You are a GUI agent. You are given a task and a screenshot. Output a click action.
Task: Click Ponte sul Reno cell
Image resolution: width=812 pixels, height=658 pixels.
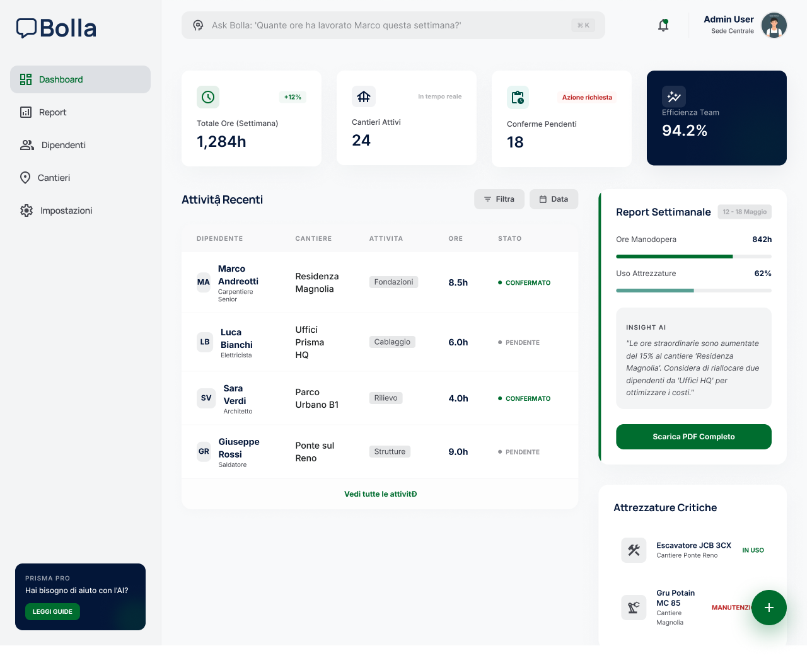315,452
